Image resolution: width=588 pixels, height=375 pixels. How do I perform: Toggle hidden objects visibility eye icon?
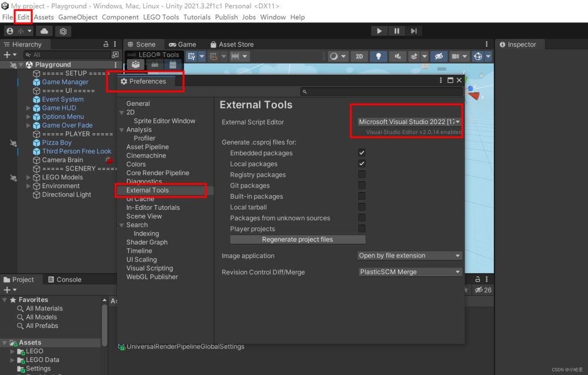[x=438, y=56]
